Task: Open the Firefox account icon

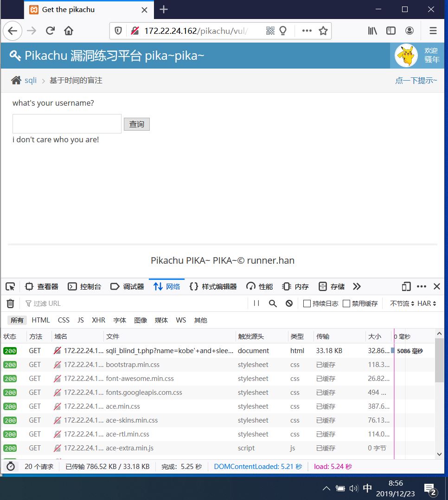Action: click(x=410, y=31)
